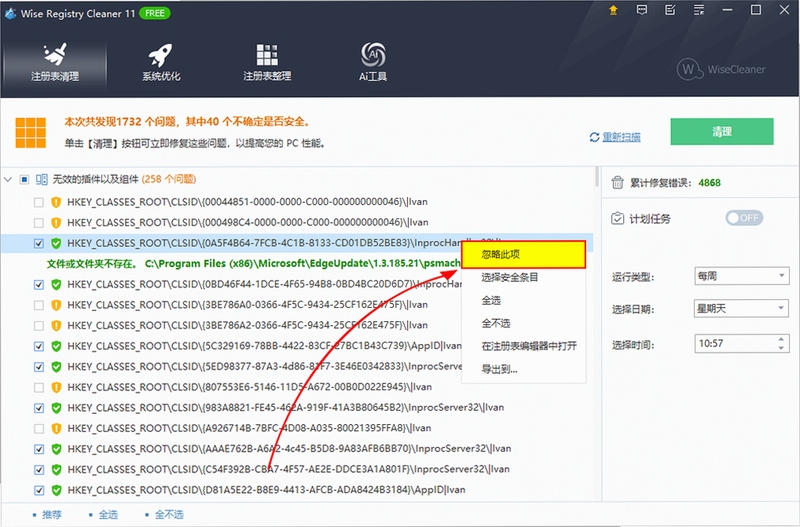
Task: Click the green shield icon of {C54F392B...} row
Action: tap(56, 469)
